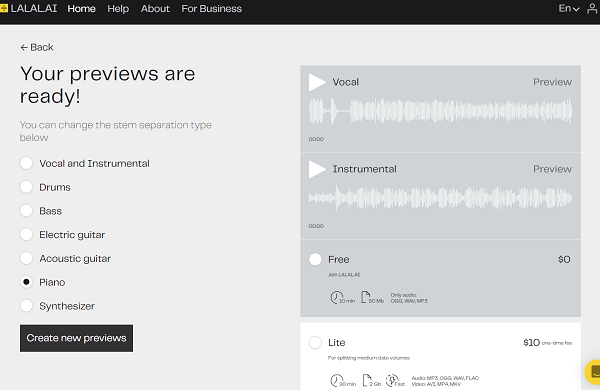
Task: Click the Lite plan Audio MP3, OGG, WAV, FLAC text
Action: point(445,378)
